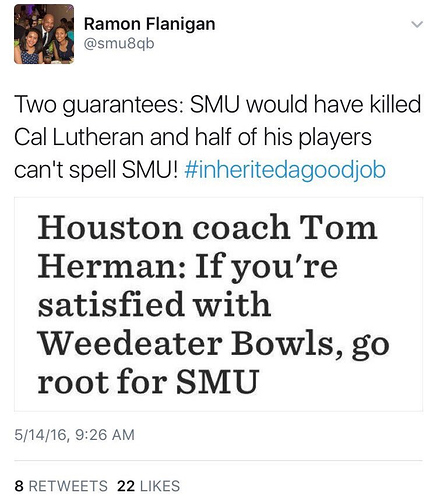Click the Ramon Flanigan display name

(149, 24)
